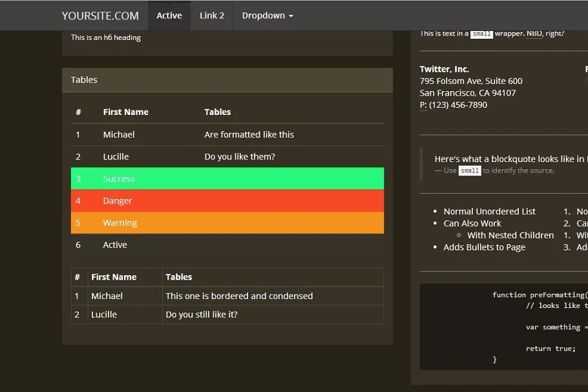This screenshot has width=588, height=392.
Task: Select the Active row numbered 6
Action: 227,245
